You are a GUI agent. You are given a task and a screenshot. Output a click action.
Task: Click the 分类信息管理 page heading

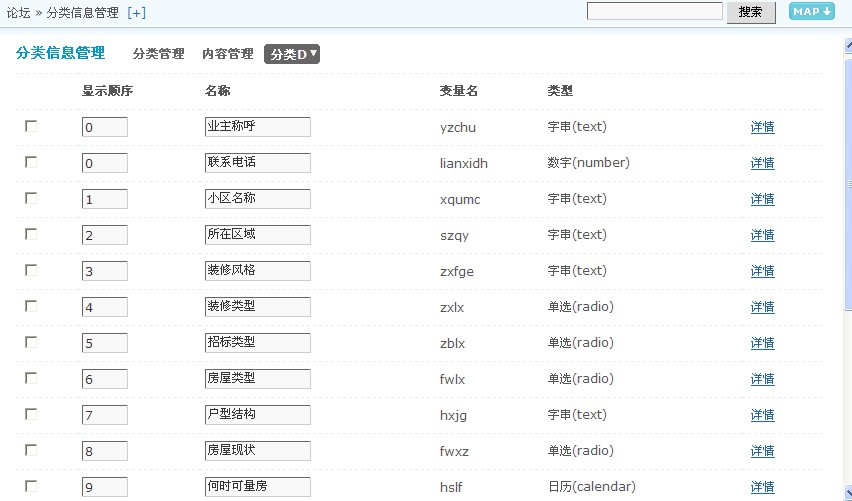(x=60, y=53)
